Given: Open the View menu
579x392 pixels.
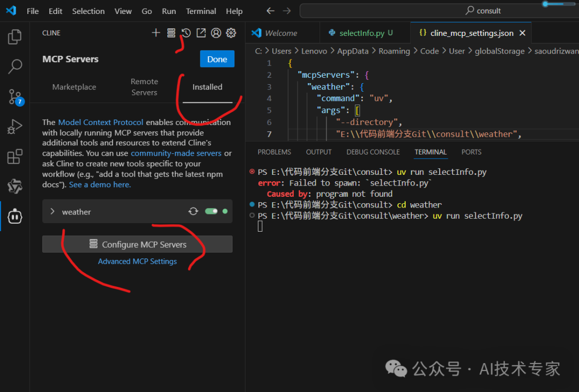Looking at the screenshot, I should click(123, 11).
